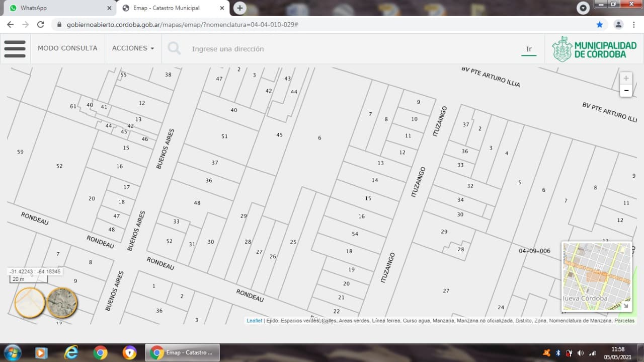The image size is (644, 362).
Task: Open the hamburger side menu
Action: (x=15, y=49)
